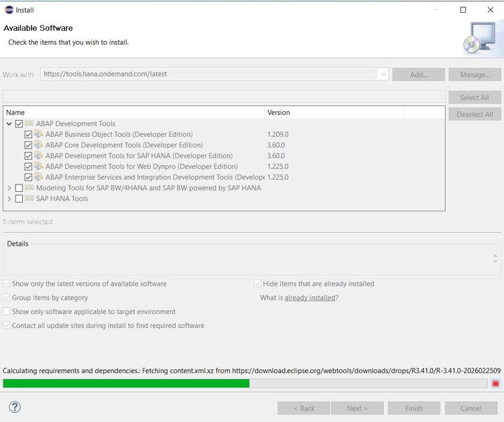Uncheck ABAP Core Development Tools checkbox
Image resolution: width=504 pixels, height=422 pixels.
(28, 145)
